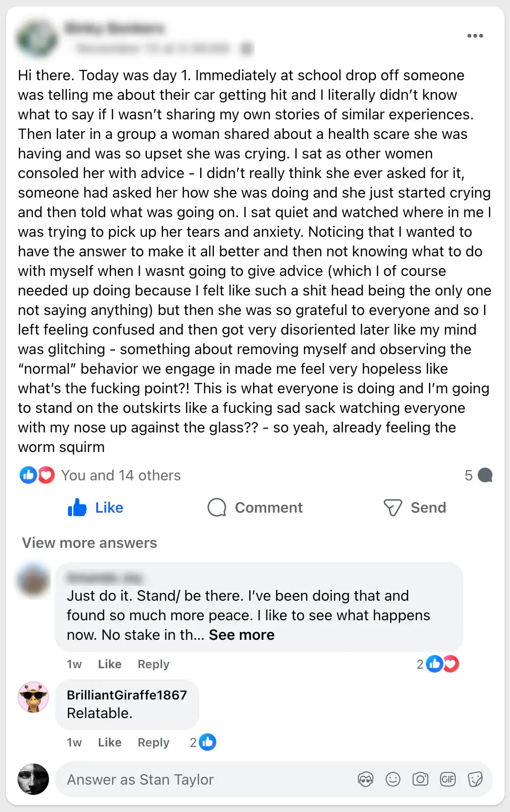
Task: Reply to BrilliantGiraffe1867's comment
Action: click(x=153, y=743)
